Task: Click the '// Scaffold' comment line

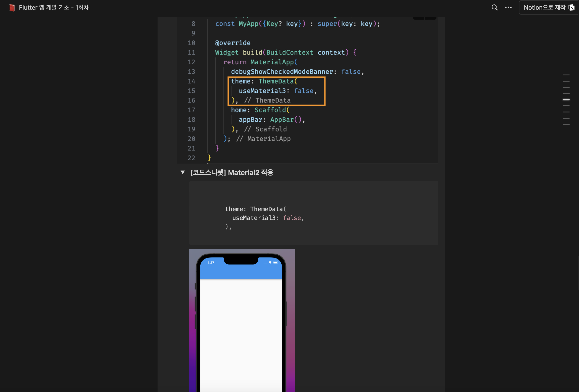Action: 265,129
